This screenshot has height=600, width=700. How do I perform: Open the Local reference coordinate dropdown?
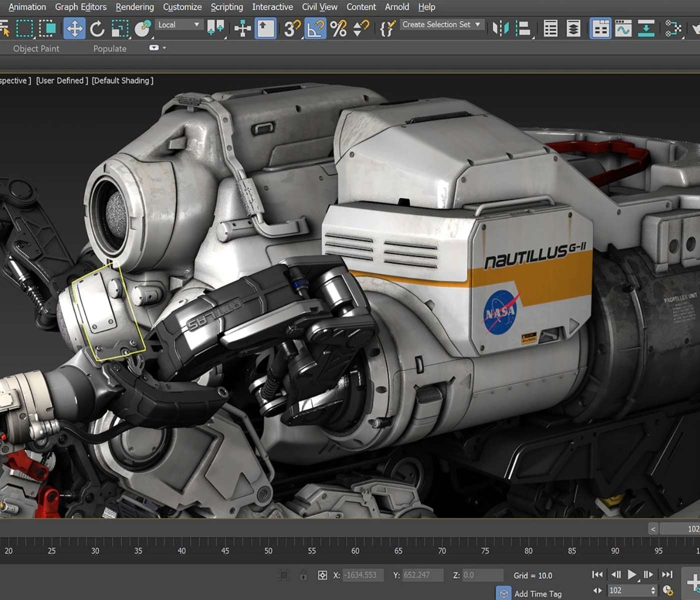[x=178, y=24]
